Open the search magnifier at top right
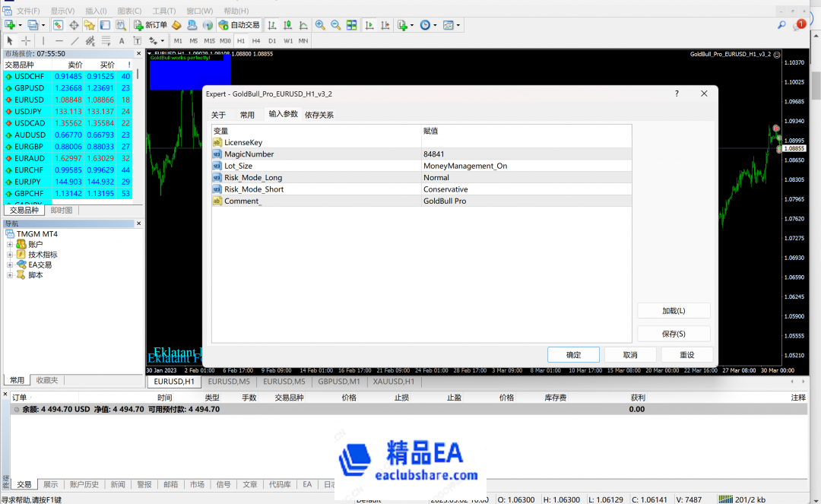This screenshot has width=821, height=504. coord(781,24)
